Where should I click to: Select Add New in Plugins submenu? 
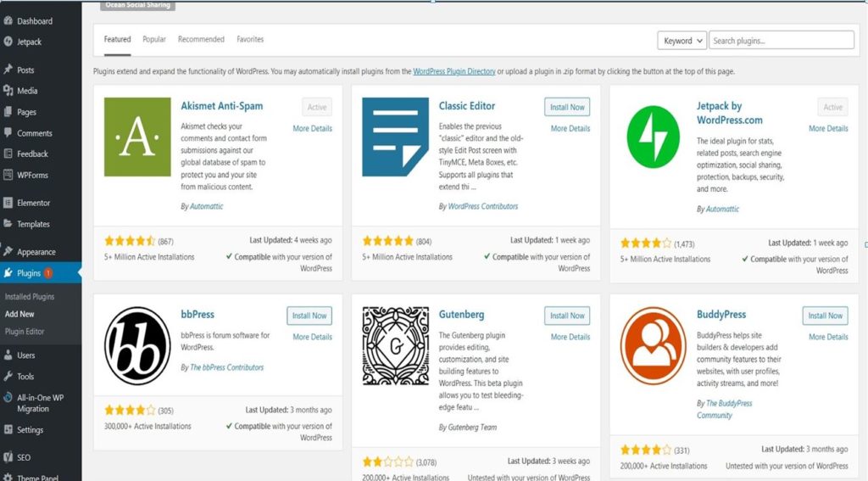click(19, 314)
